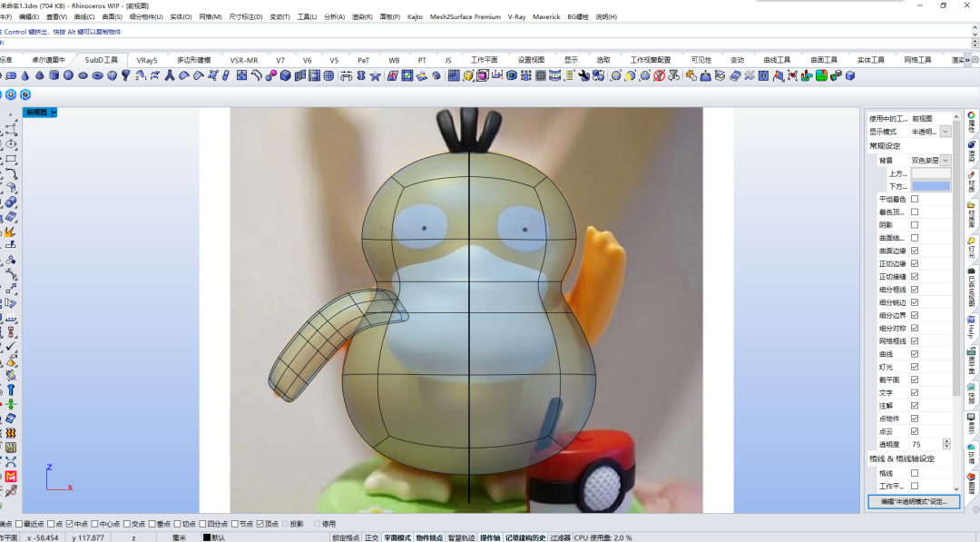Image resolution: width=980 pixels, height=542 pixels.
Task: Click the rectangle tool in left sidebar
Action: (11, 159)
